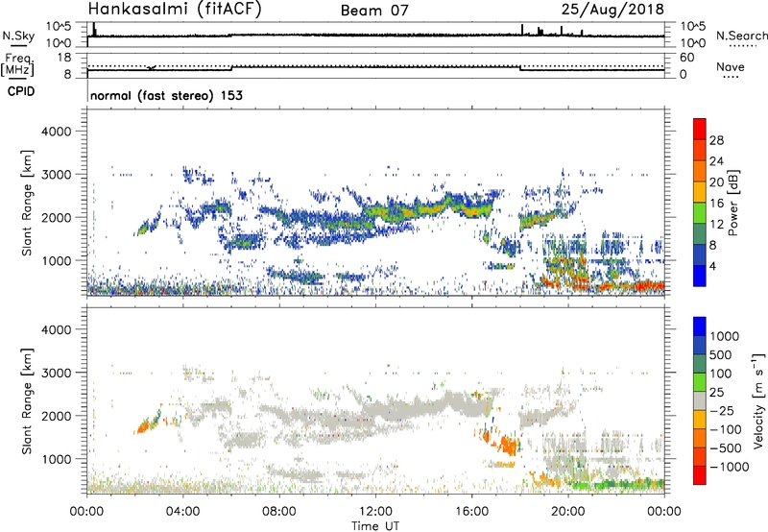Click the "N.Search" legend label
This screenshot has width=768, height=532.
(741, 36)
